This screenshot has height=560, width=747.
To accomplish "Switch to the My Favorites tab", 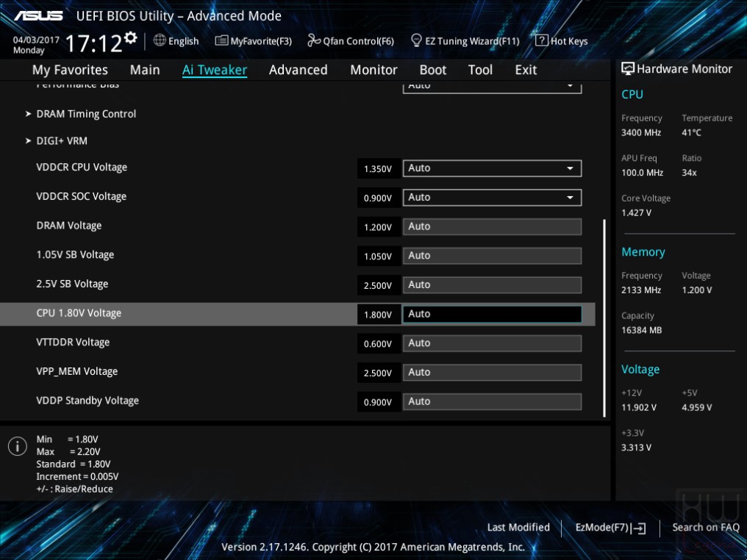I will (70, 70).
